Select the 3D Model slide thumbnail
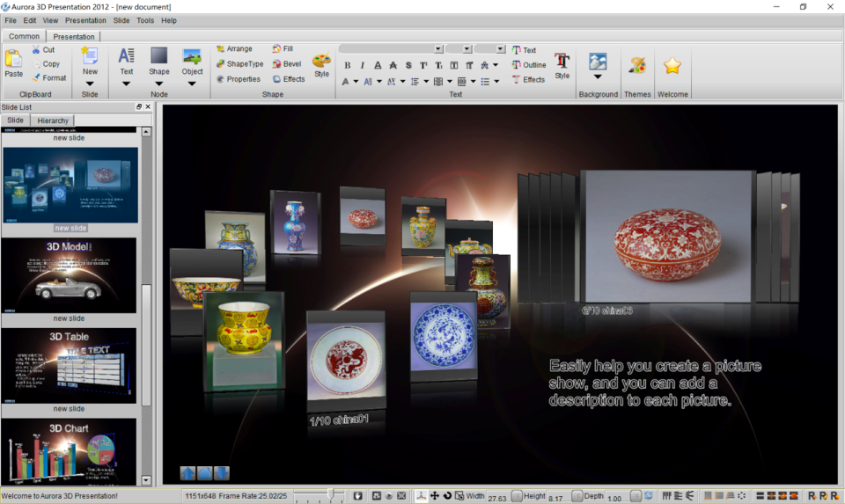The height and width of the screenshot is (504, 845). (69, 275)
